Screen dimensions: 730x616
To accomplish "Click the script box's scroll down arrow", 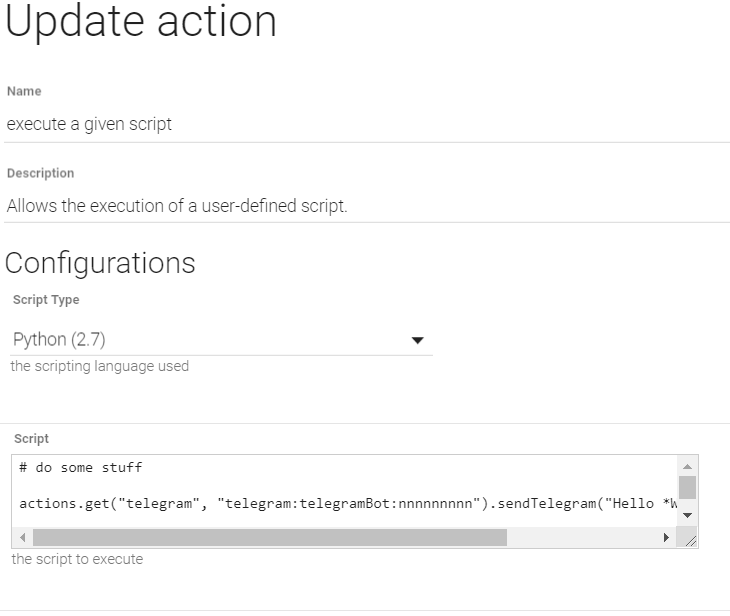I will (x=687, y=515).
